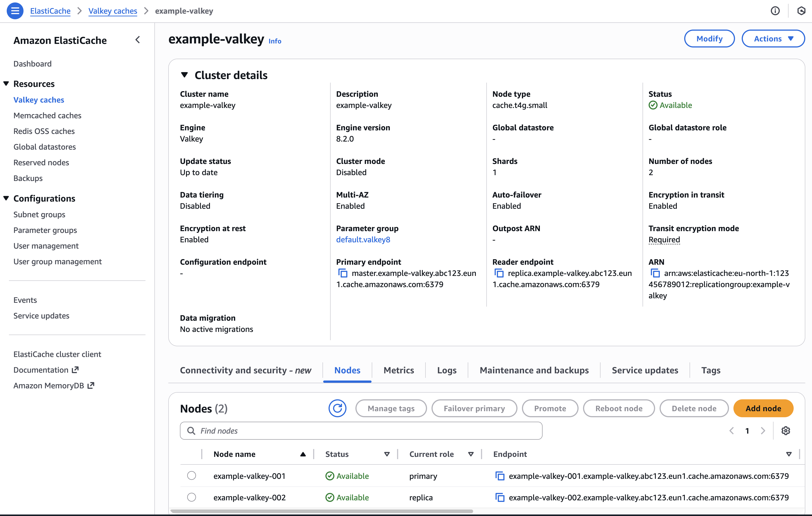This screenshot has width=812, height=516.
Task: Click the Find nodes search field
Action: (361, 431)
